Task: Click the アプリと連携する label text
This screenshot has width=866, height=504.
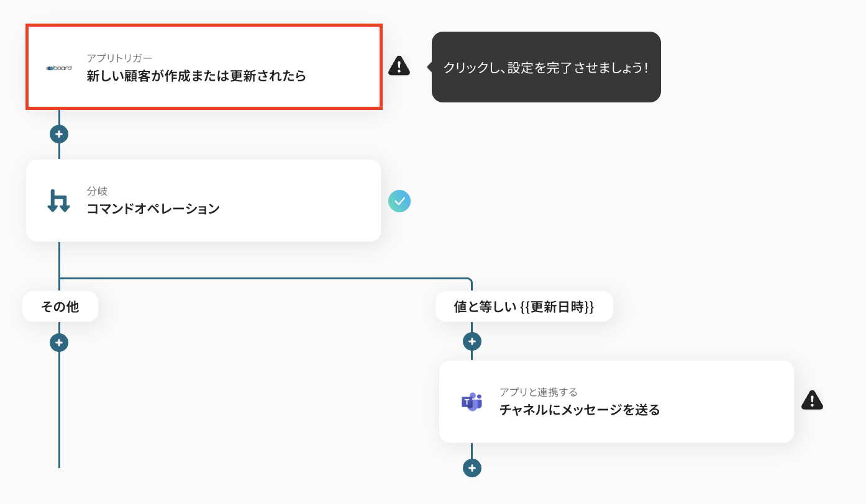Action: pos(538,392)
